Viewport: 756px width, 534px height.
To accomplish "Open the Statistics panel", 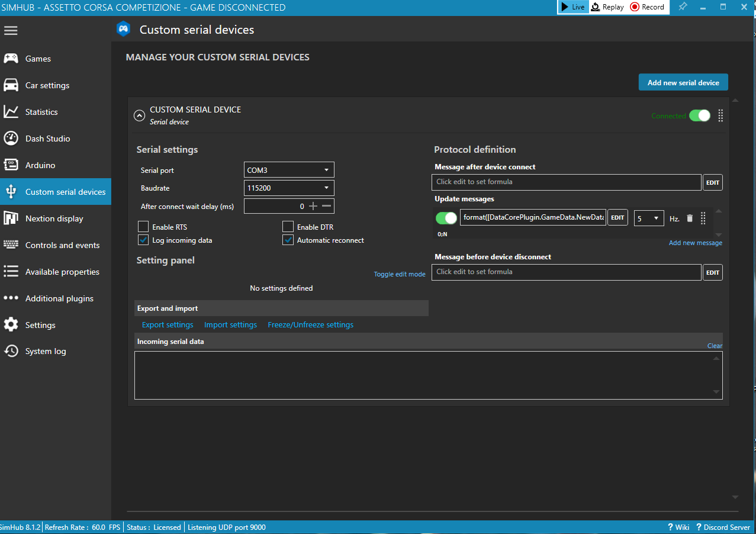I will (40, 111).
